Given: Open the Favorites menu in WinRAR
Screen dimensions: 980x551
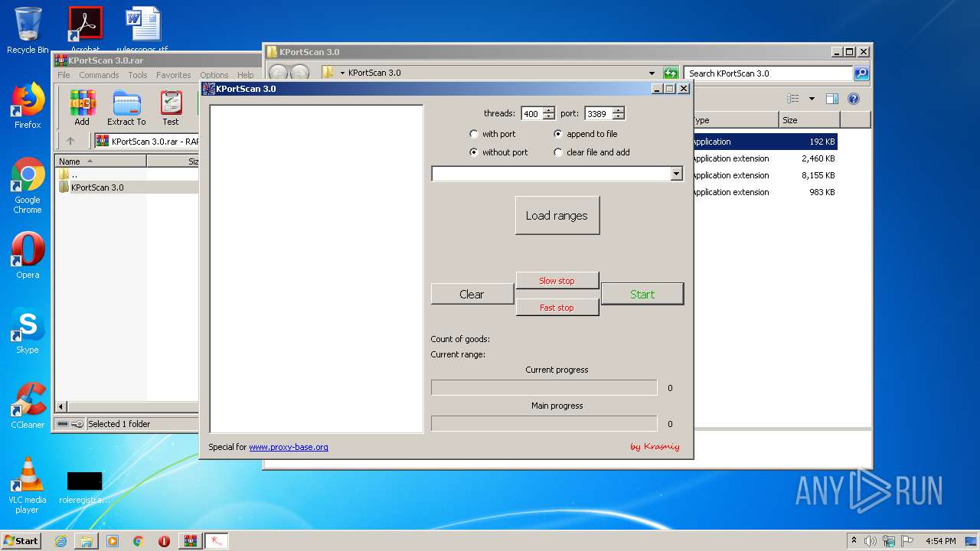Looking at the screenshot, I should [x=174, y=75].
